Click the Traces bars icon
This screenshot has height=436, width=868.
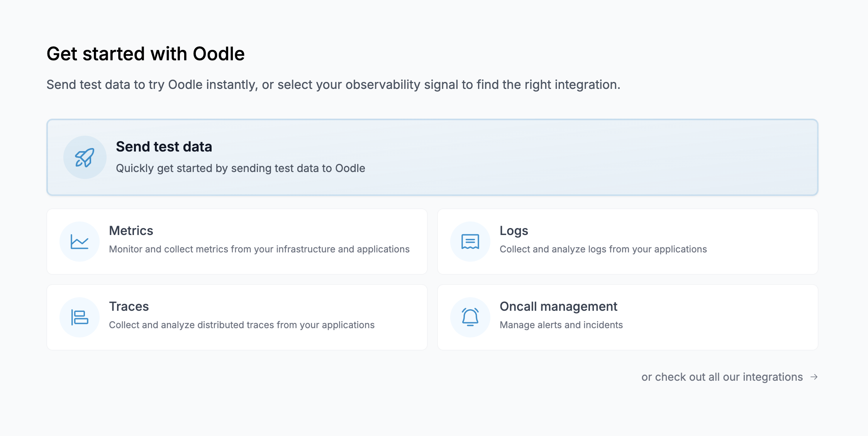point(80,317)
